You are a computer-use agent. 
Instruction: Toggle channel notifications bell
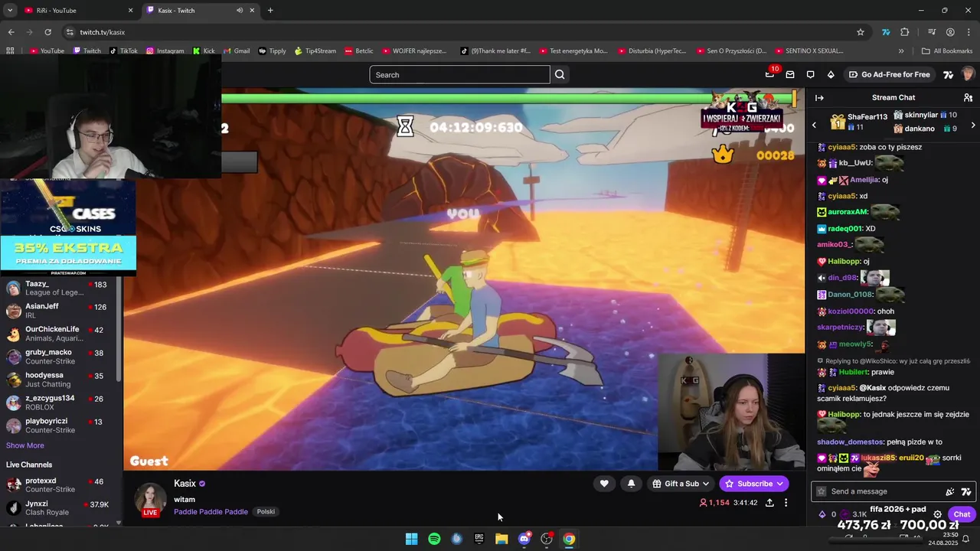[x=631, y=484]
